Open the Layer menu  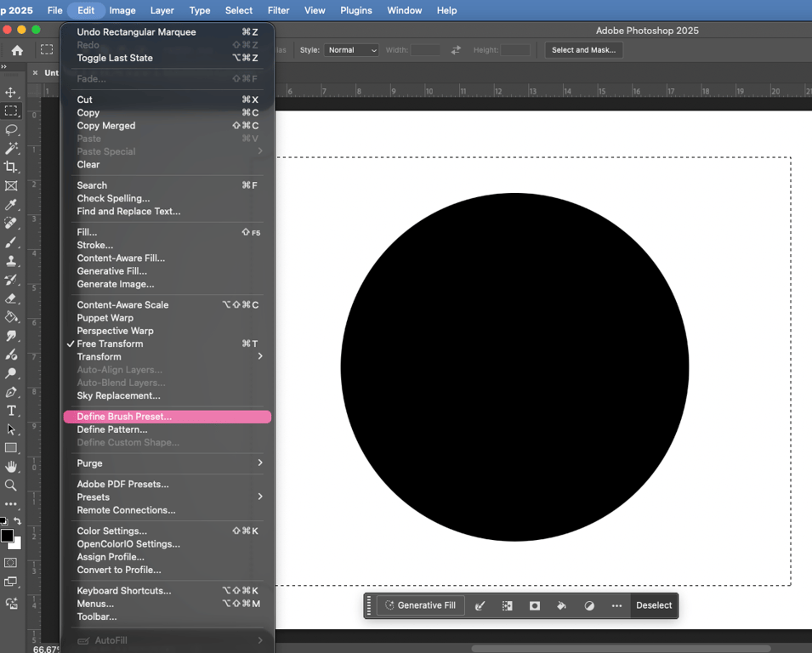pyautogui.click(x=162, y=10)
